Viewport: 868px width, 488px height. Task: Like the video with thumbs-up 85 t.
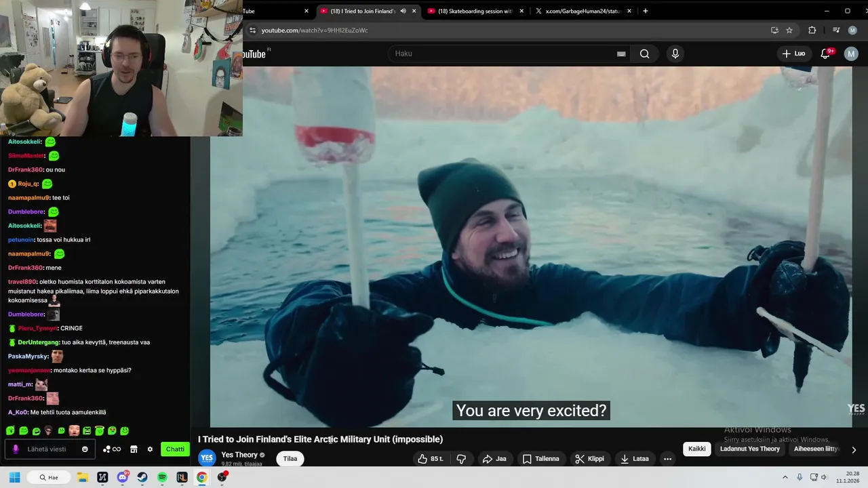[431, 459]
